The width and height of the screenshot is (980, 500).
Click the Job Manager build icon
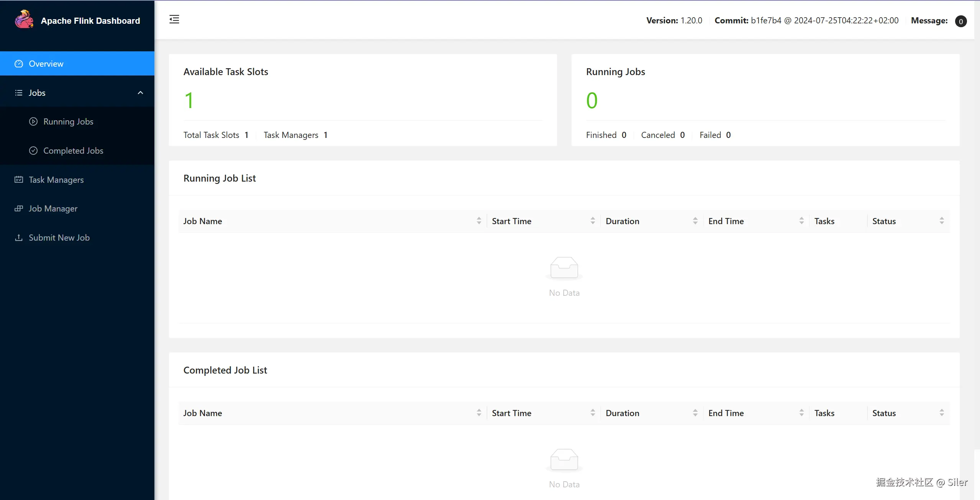point(19,208)
